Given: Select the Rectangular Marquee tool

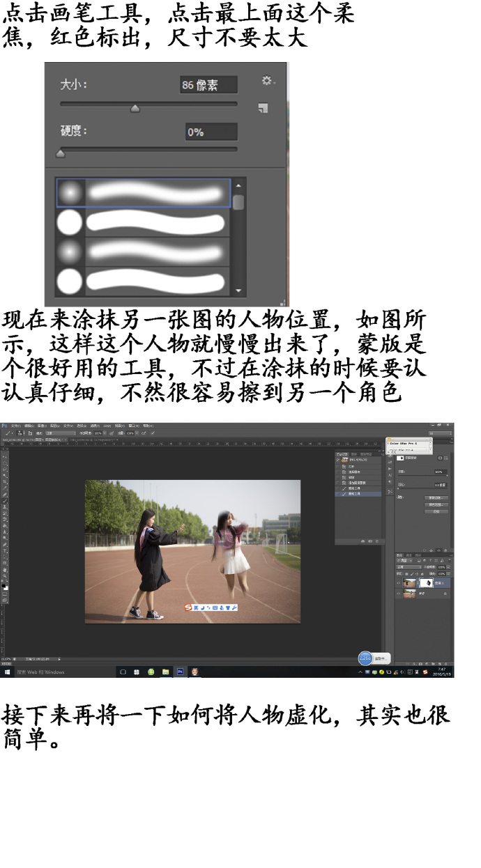Looking at the screenshot, I should [5, 463].
